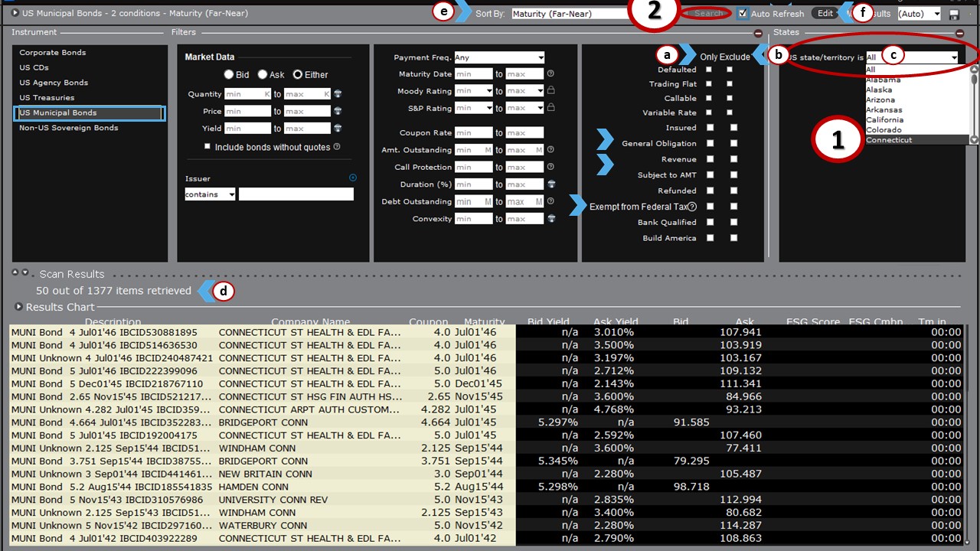The width and height of the screenshot is (980, 551).
Task: Click the target icon next to Issuer
Action: [x=353, y=177]
